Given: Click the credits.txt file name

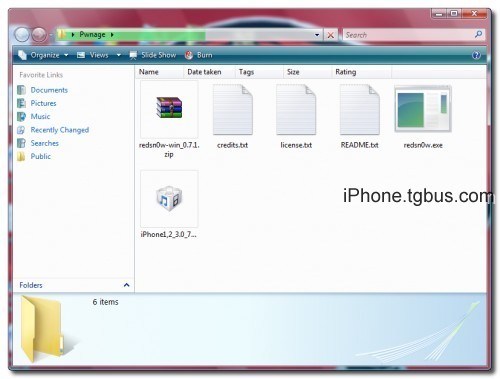Looking at the screenshot, I should [232, 145].
